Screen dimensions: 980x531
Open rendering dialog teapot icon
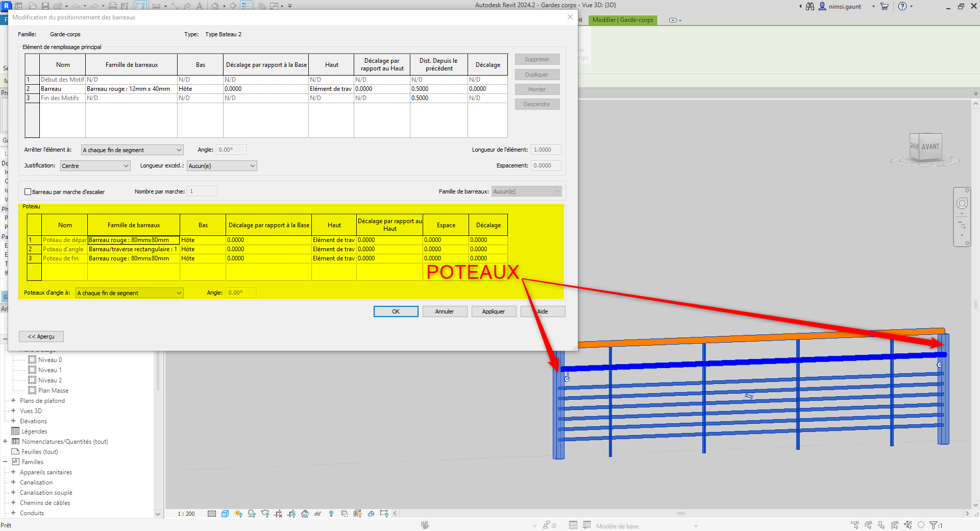pyautogui.click(x=265, y=514)
